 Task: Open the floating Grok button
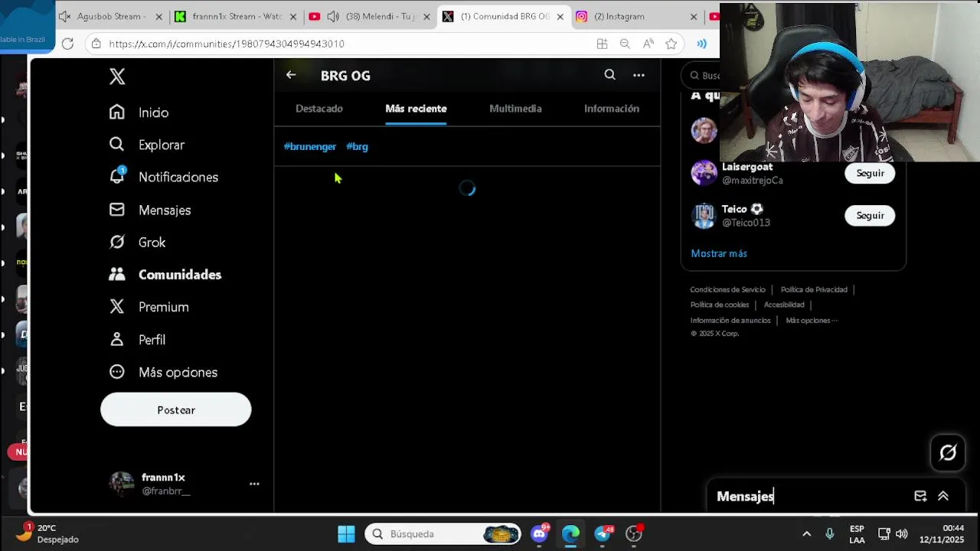point(948,453)
